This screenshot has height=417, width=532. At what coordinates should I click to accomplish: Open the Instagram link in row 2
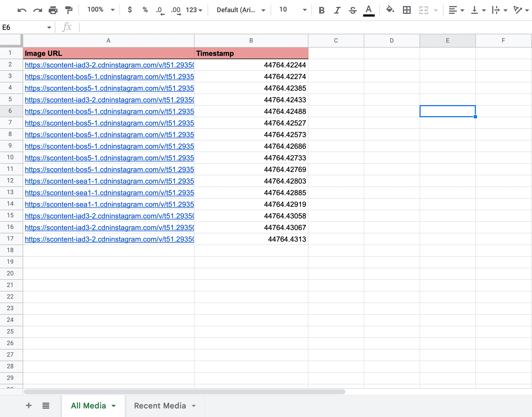click(x=109, y=65)
